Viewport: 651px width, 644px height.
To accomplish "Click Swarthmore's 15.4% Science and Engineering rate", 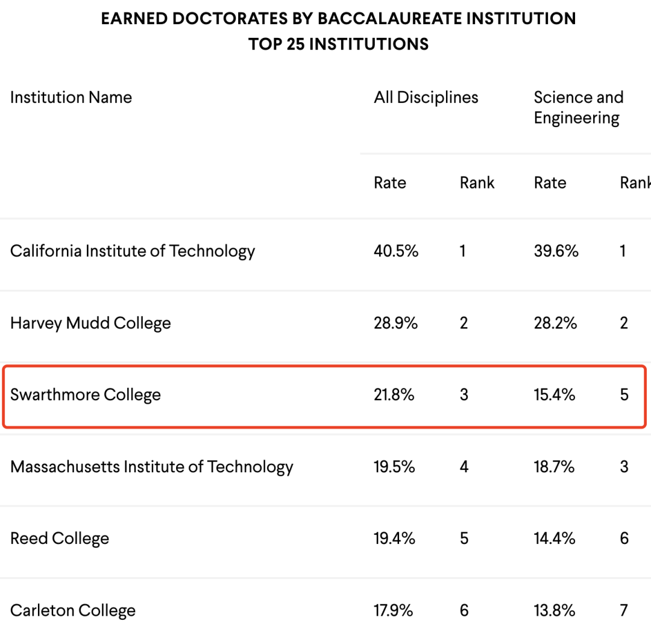I will point(554,395).
